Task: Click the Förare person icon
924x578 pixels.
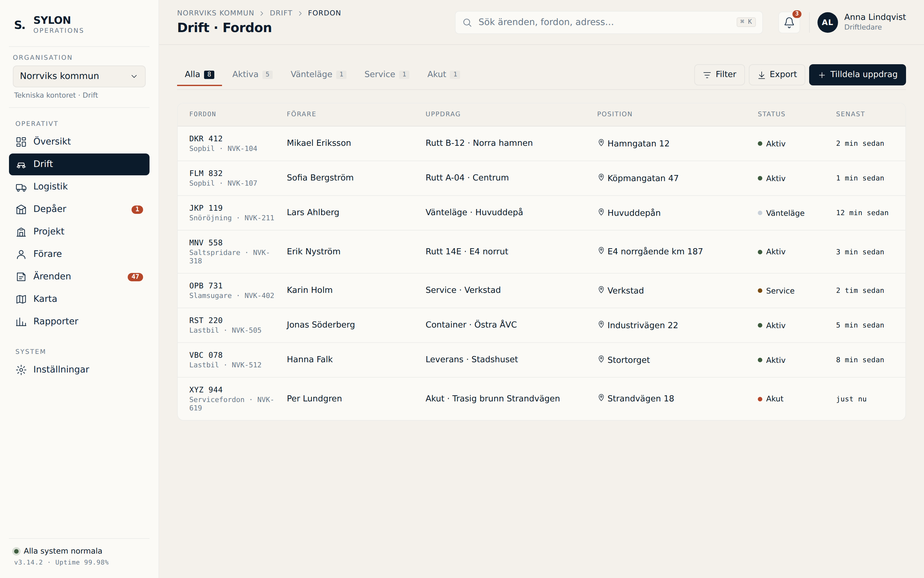Action: pyautogui.click(x=21, y=254)
